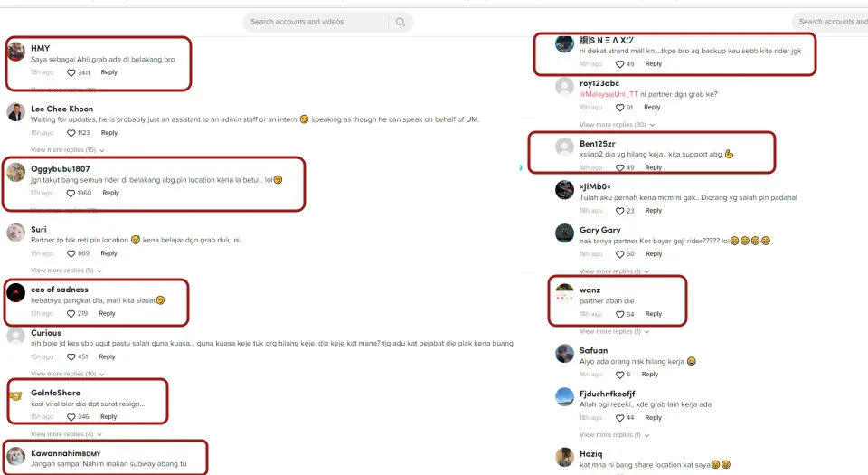Screen dimensions: 868x475
Task: Reply to Gary Gary's comment
Action: (654, 254)
